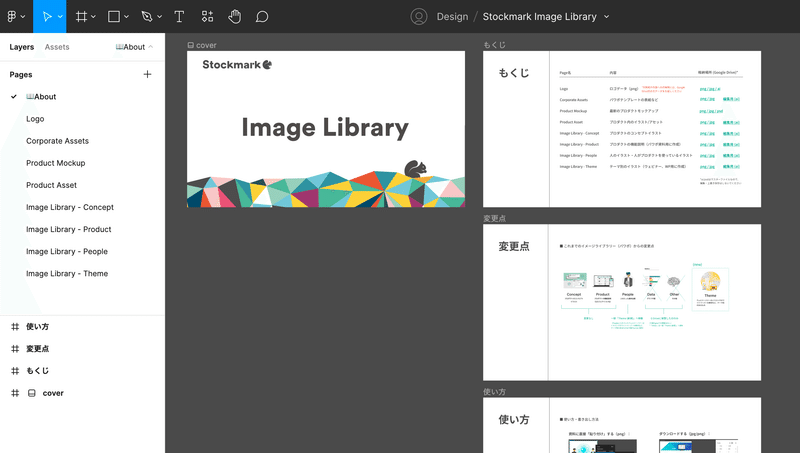The height and width of the screenshot is (453, 800).
Task: Switch to the Assets tab
Action: tap(57, 47)
